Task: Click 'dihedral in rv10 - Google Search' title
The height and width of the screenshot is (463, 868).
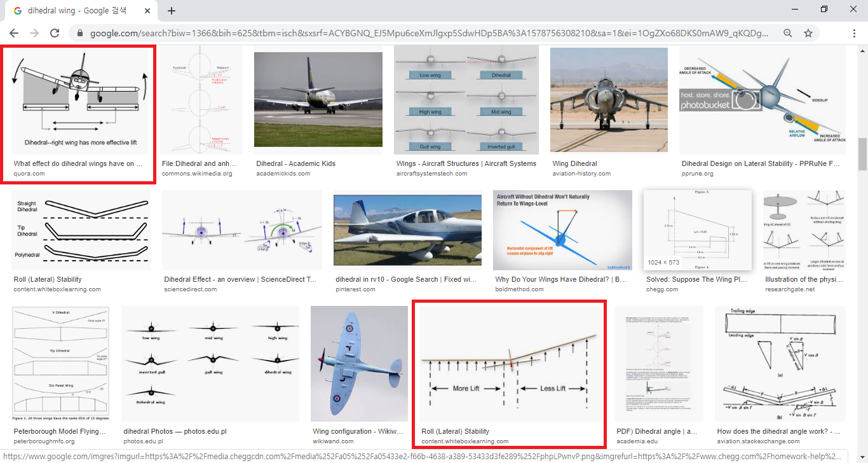Action: pos(407,279)
